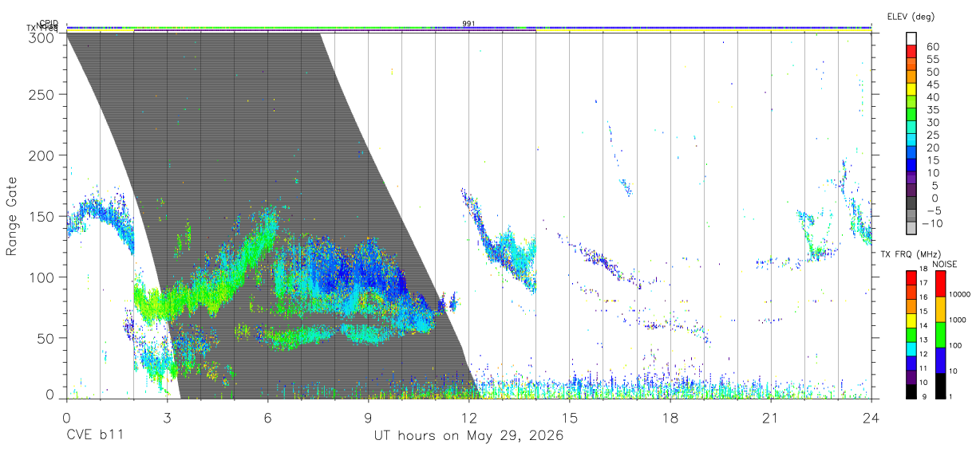The image size is (980, 452).
Task: Click the '991' CPID value above the plot
Action: 468,23
